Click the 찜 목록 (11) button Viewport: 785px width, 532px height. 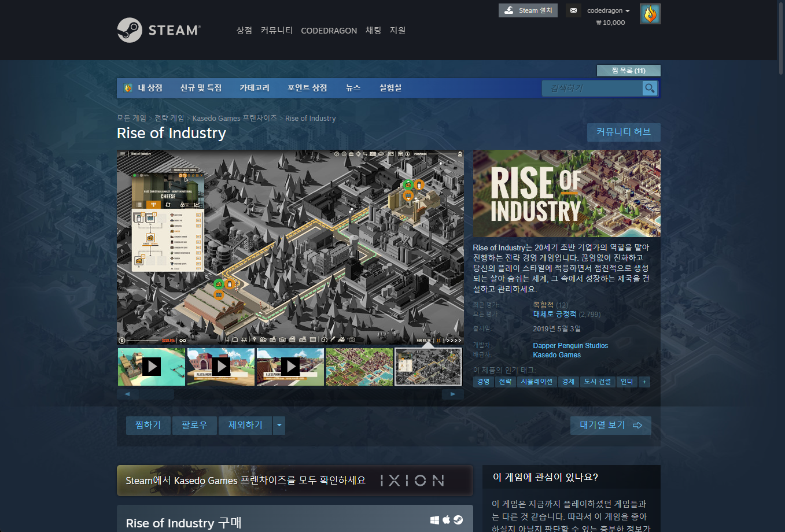[629, 71]
